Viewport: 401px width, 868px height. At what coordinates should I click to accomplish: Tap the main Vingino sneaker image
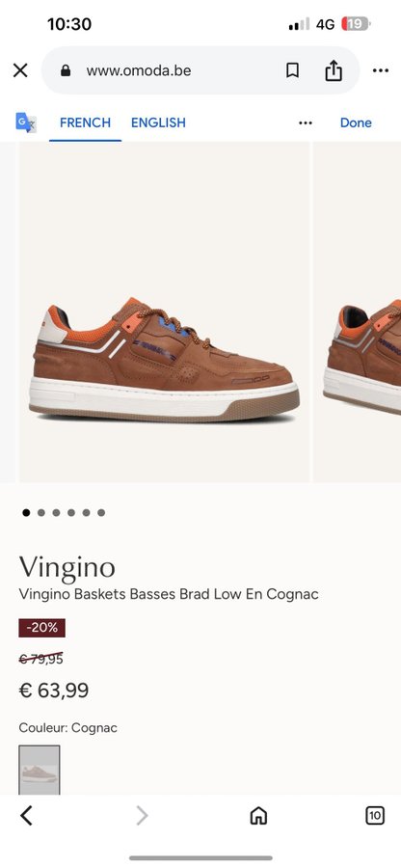point(164,312)
